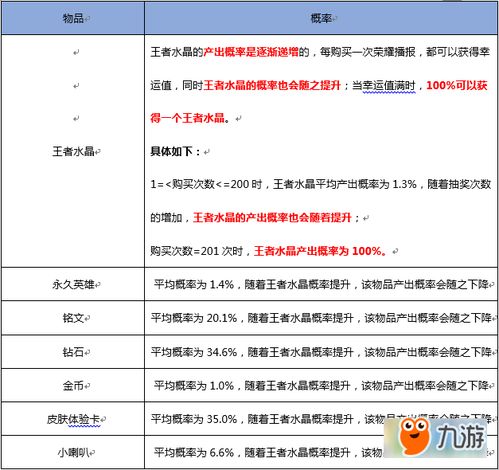
Task: Click the 平均概率为 1.0% probability cell
Action: pos(321,386)
